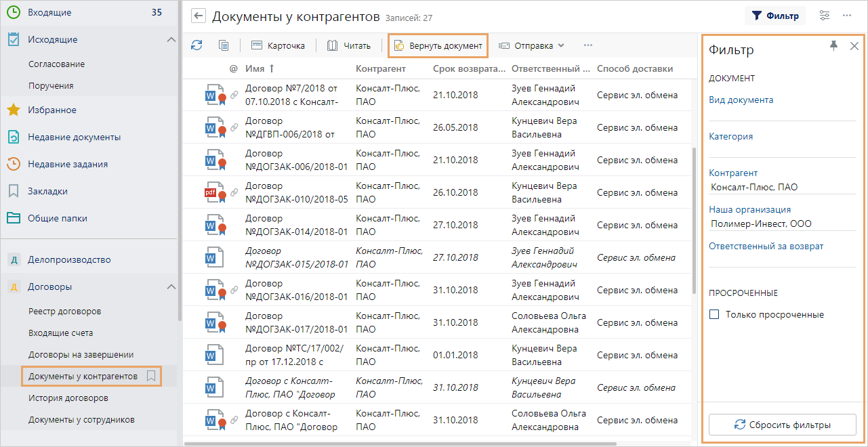
Task: Click the refresh list icon in toolbar
Action: [197, 45]
